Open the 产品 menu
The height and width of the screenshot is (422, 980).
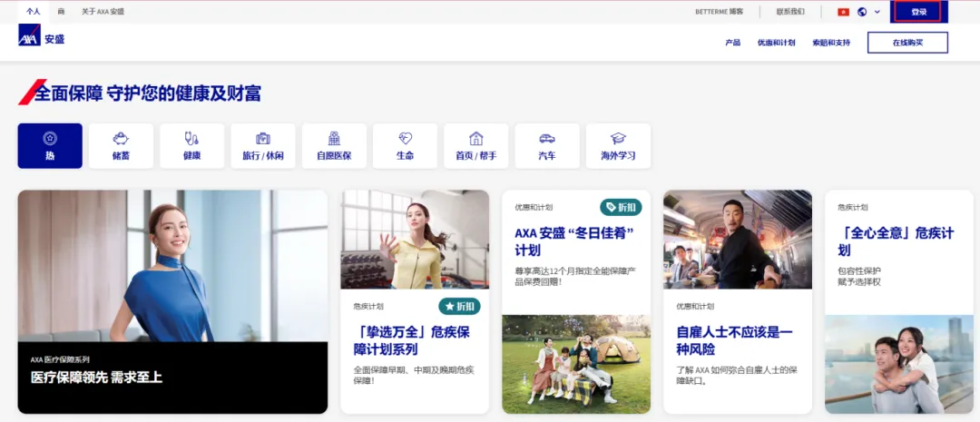[x=732, y=43]
